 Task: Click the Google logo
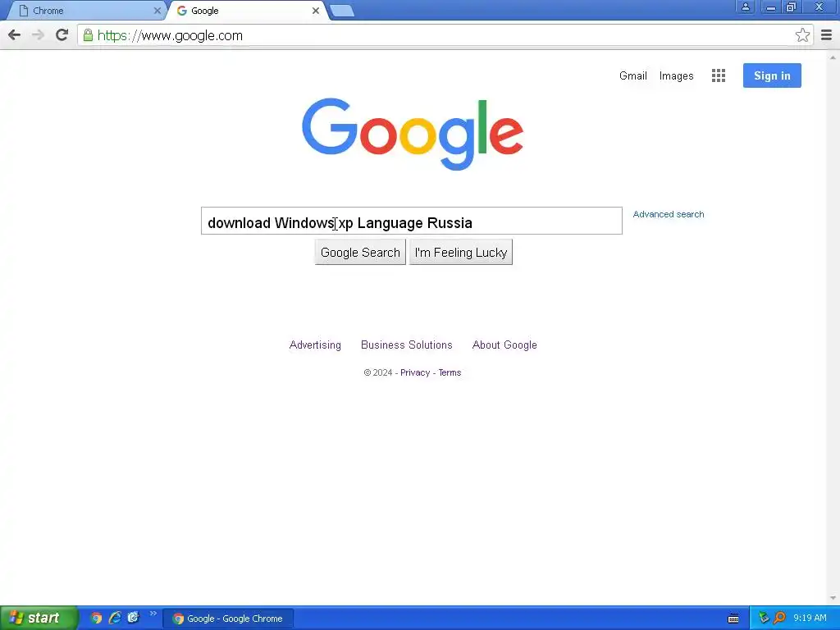pyautogui.click(x=413, y=134)
